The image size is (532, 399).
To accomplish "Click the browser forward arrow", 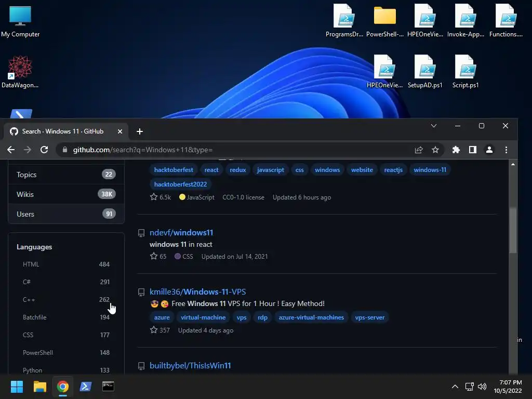I will click(28, 150).
